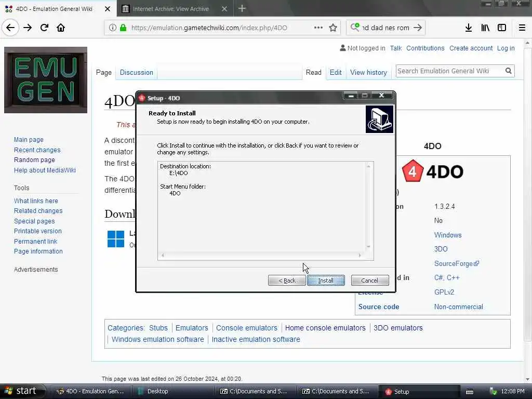This screenshot has height=399, width=532.
Task: Click the 4DO logo in infobox
Action: (x=433, y=171)
